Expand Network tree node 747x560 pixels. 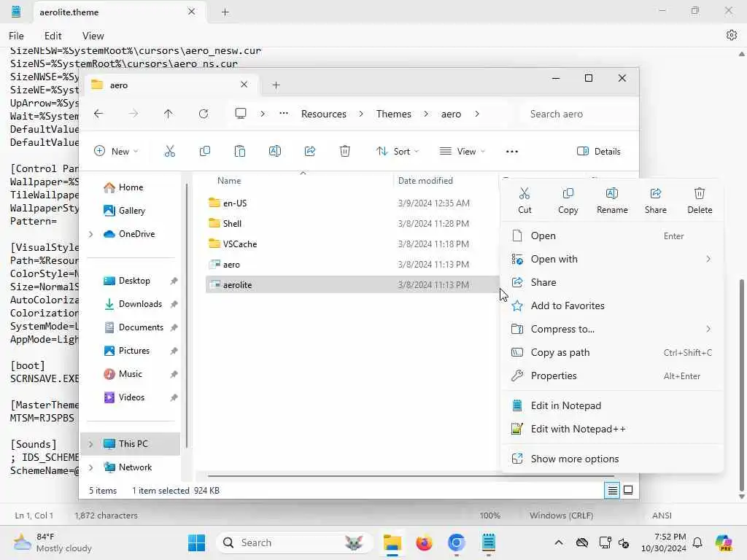point(91,467)
